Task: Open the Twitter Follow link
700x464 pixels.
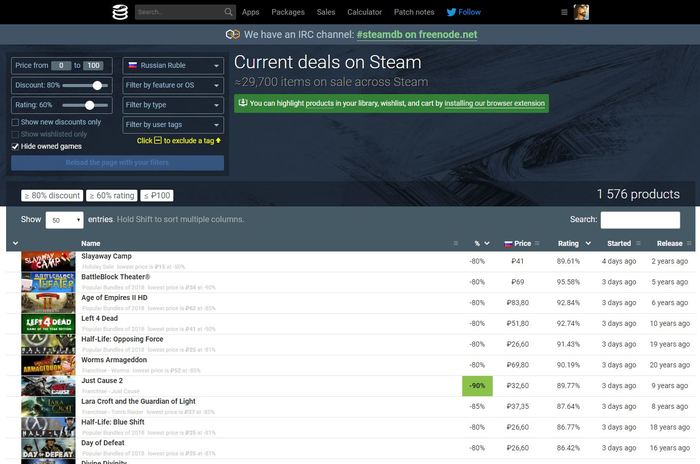Action: 463,12
